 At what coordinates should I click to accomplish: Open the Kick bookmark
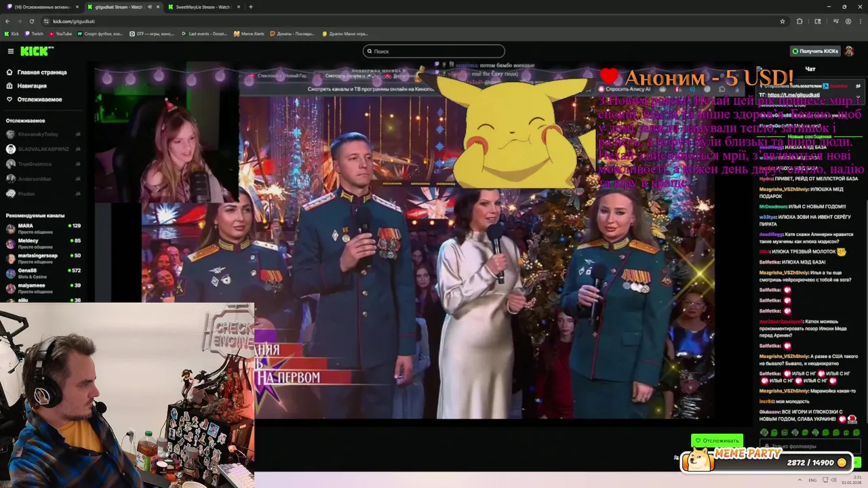12,33
